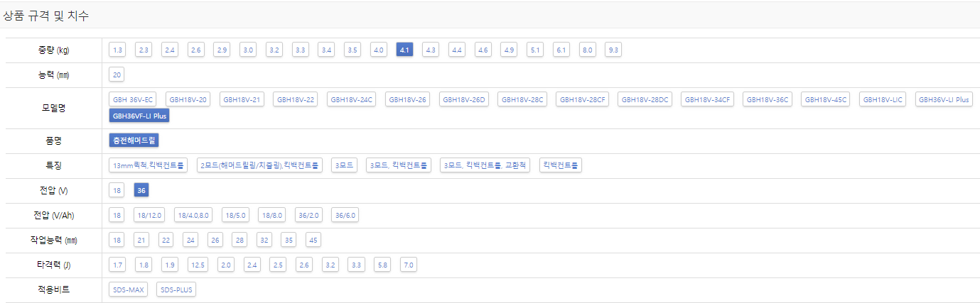Pick model GBH18V-LIC

883,99
